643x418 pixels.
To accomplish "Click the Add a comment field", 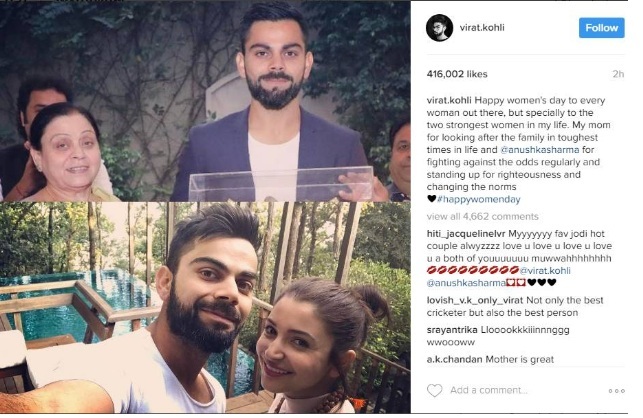I will [x=489, y=390].
